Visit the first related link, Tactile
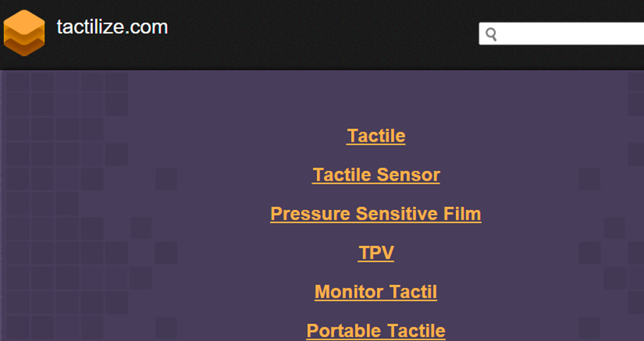This screenshot has height=341, width=644. click(376, 136)
